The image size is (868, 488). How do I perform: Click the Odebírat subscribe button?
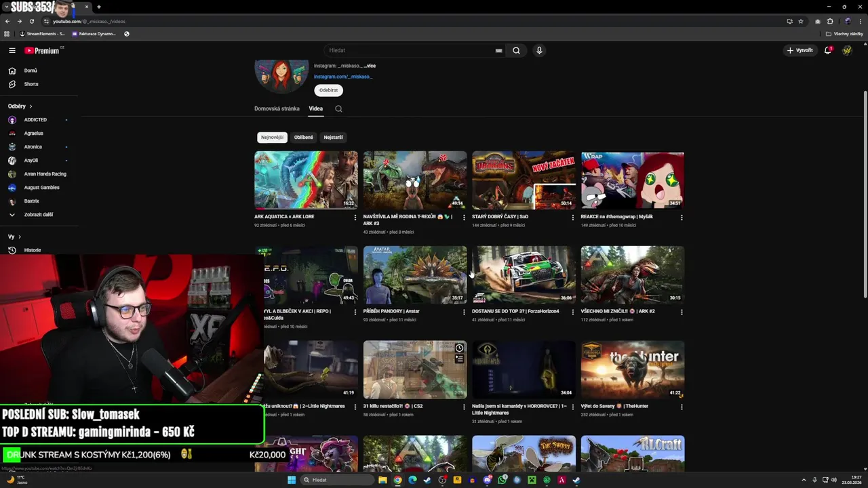tap(328, 90)
